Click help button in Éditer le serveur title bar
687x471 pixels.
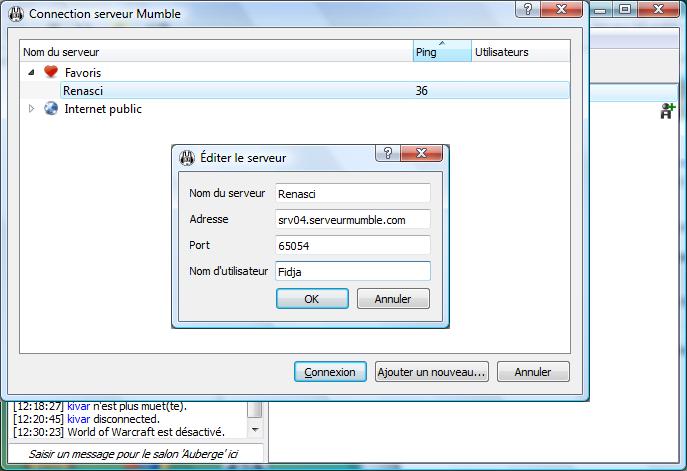point(388,153)
